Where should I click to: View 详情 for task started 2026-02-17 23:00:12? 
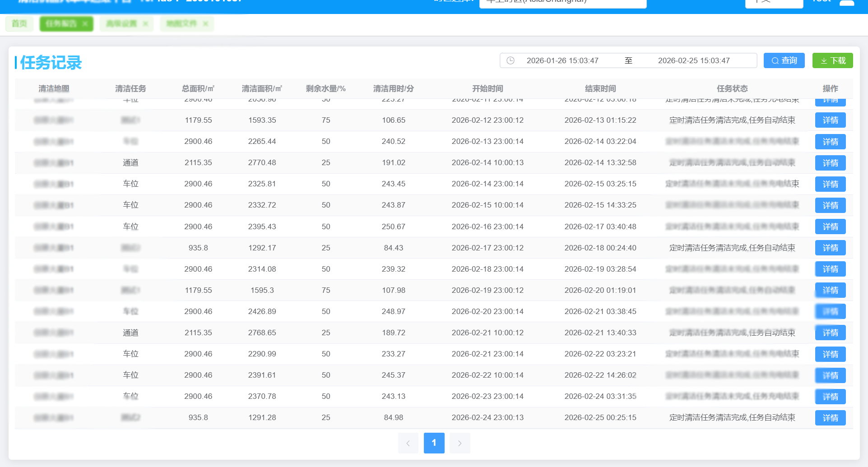[x=830, y=248]
